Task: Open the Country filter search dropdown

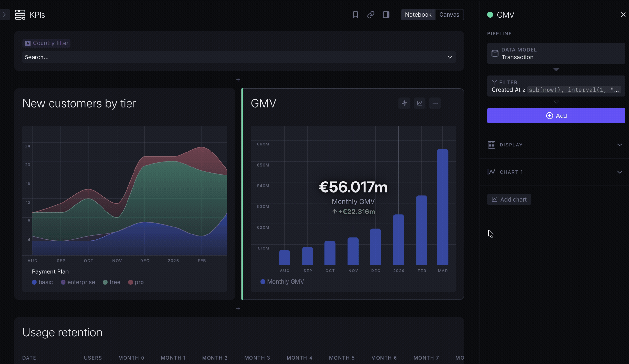Action: pyautogui.click(x=239, y=57)
